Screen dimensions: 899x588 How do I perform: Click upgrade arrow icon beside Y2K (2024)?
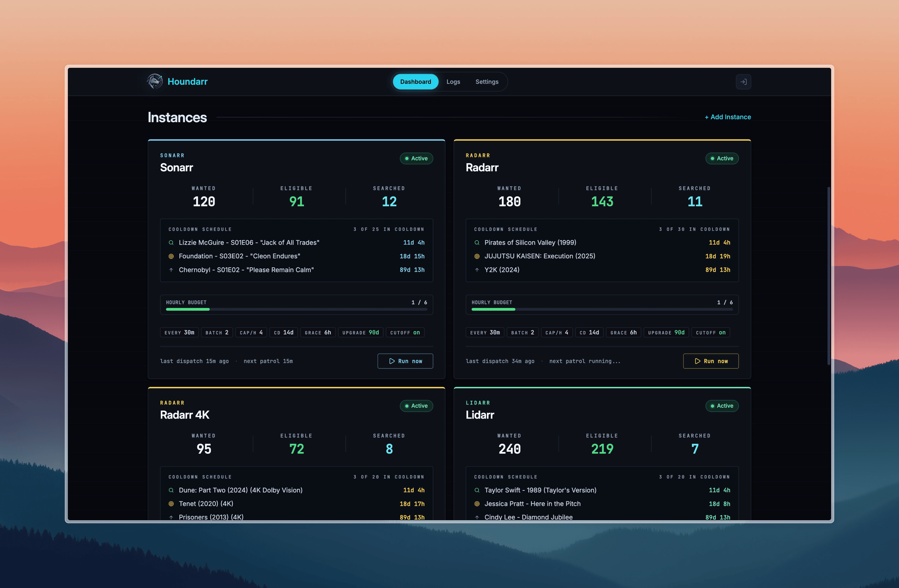coord(477,270)
